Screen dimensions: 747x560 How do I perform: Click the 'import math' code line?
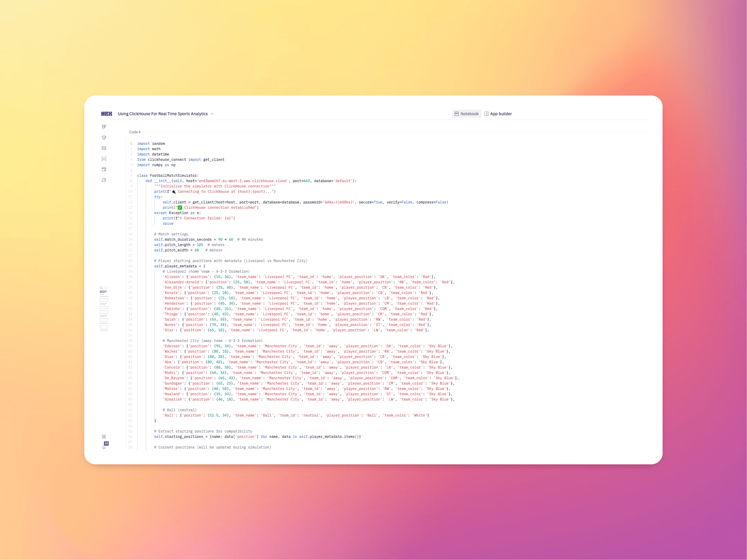click(x=149, y=149)
